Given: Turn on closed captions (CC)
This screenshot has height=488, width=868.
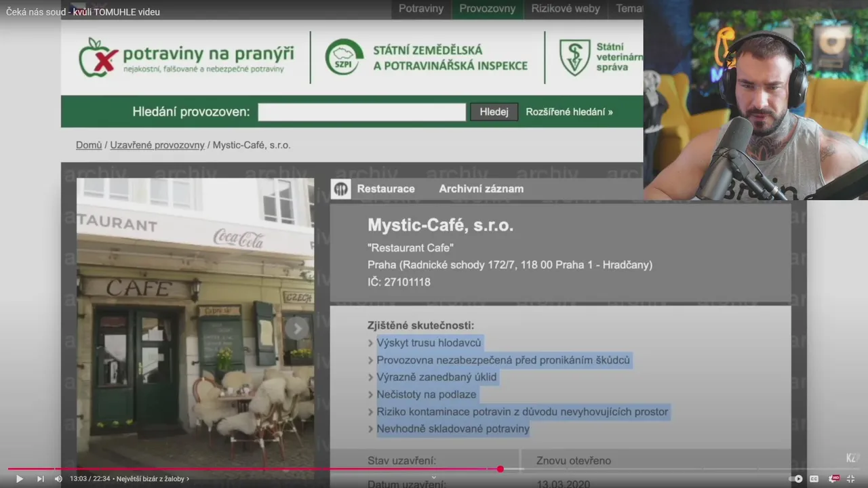Looking at the screenshot, I should pyautogui.click(x=814, y=479).
